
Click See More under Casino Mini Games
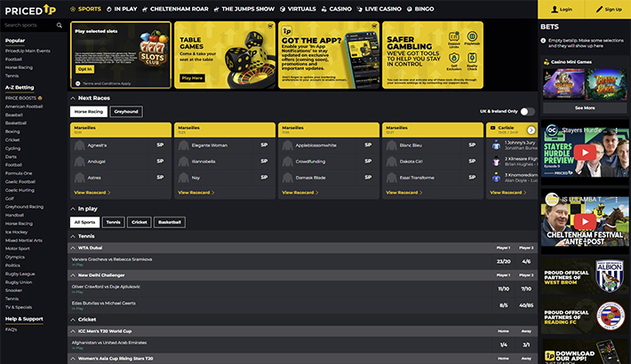pyautogui.click(x=585, y=107)
